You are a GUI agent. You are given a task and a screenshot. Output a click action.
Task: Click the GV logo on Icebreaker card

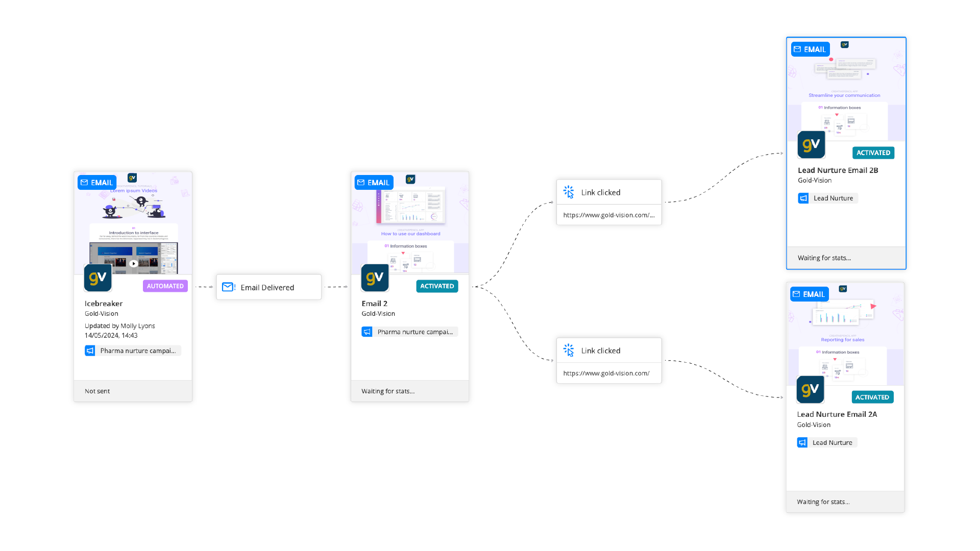click(97, 278)
